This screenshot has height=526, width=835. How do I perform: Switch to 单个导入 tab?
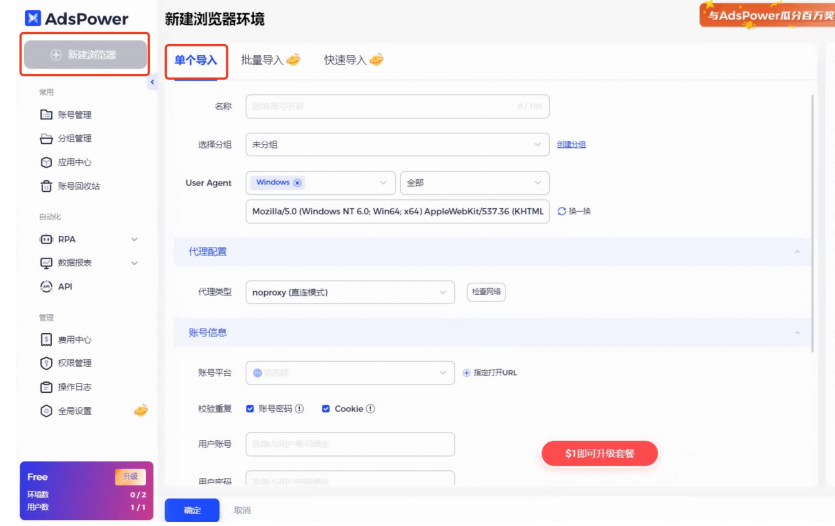coord(196,60)
